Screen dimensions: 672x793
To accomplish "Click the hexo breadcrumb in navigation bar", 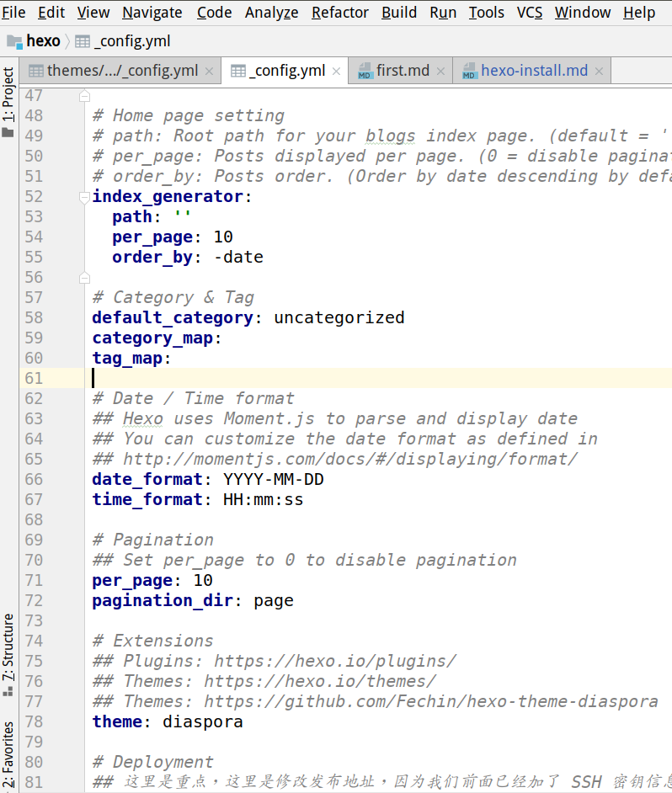I will pos(43,41).
